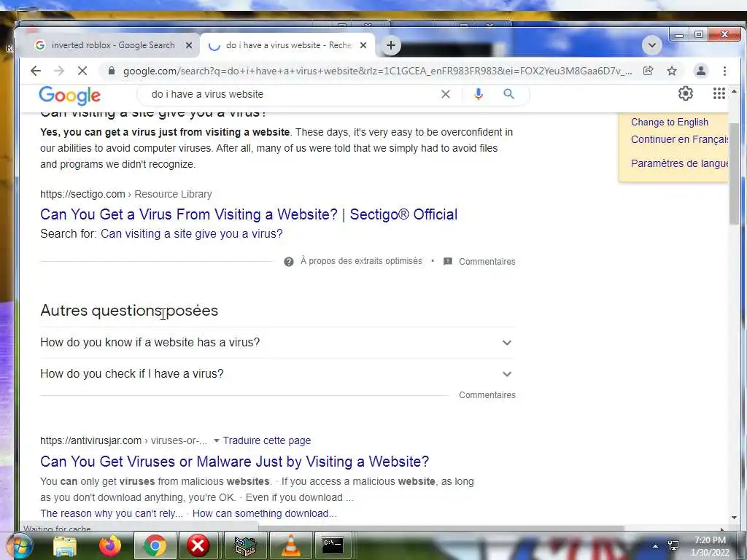Click the red X taskbar app
747x560 pixels.
pyautogui.click(x=198, y=545)
